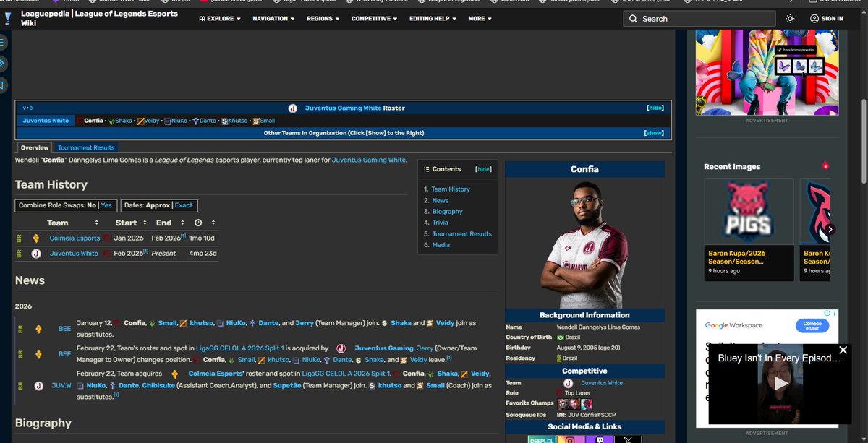Jump to Media in Contents
Screen dimensions: 868x443
pyautogui.click(x=441, y=245)
